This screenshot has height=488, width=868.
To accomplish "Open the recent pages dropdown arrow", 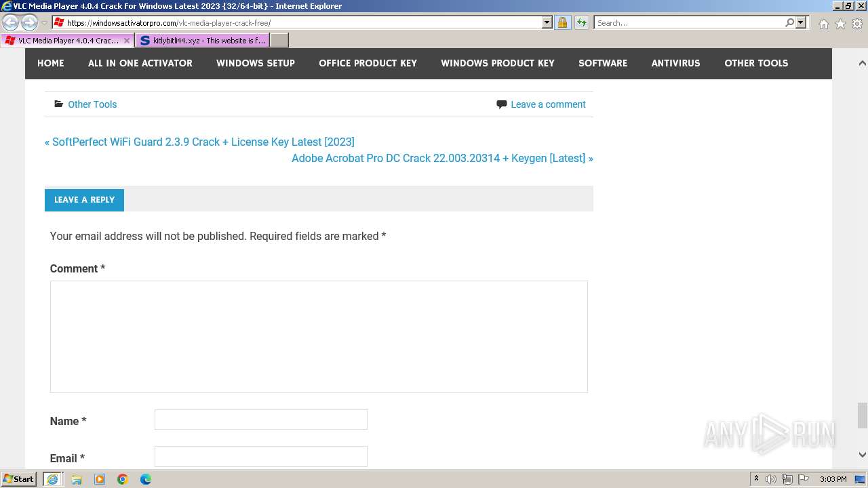I will point(44,23).
